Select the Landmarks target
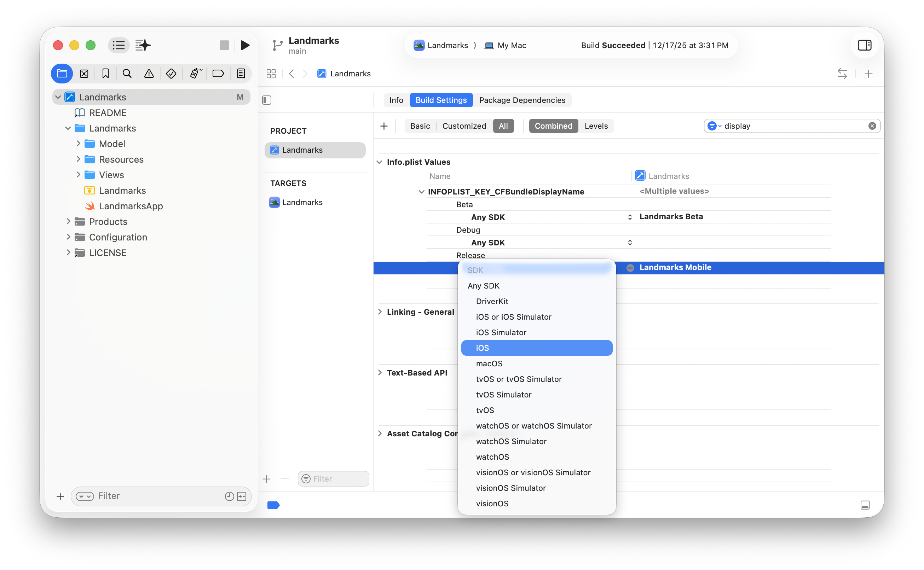 click(x=302, y=203)
